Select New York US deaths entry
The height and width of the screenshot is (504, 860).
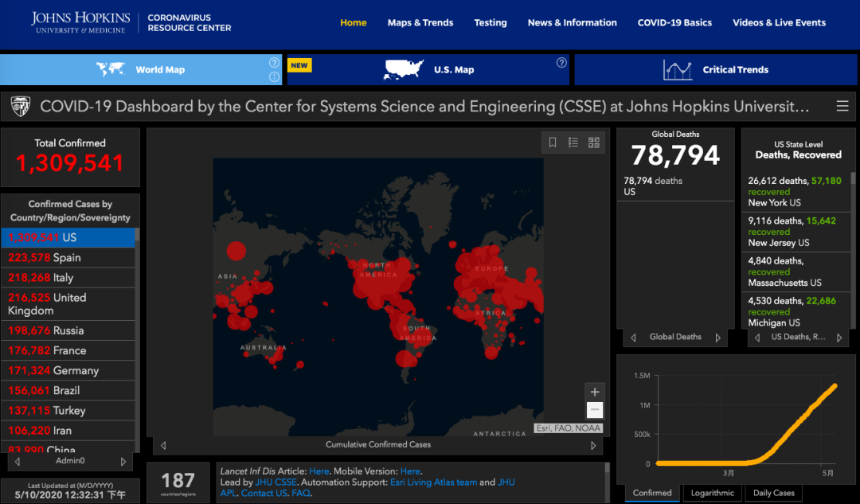(x=795, y=191)
